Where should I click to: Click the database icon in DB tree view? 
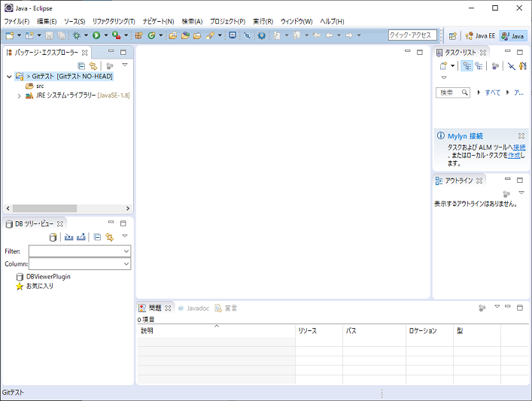pyautogui.click(x=53, y=237)
